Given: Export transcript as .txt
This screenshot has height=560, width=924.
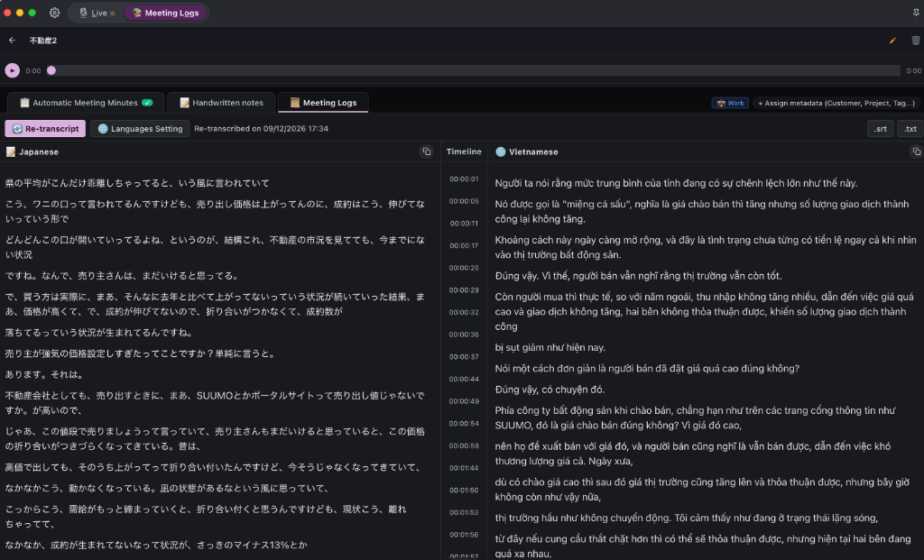Looking at the screenshot, I should tap(910, 128).
